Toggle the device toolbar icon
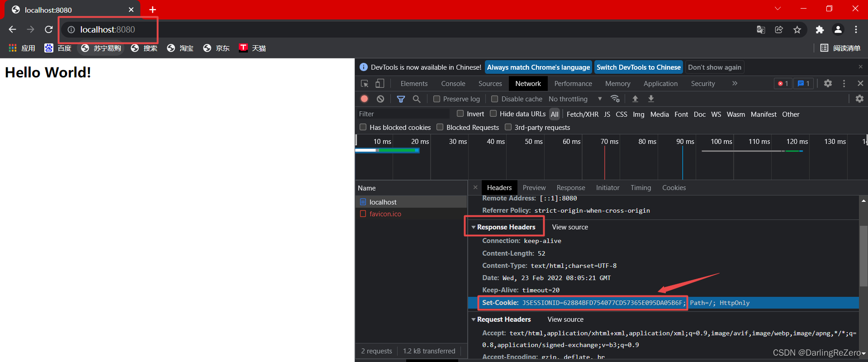Image resolution: width=868 pixels, height=362 pixels. [x=380, y=84]
